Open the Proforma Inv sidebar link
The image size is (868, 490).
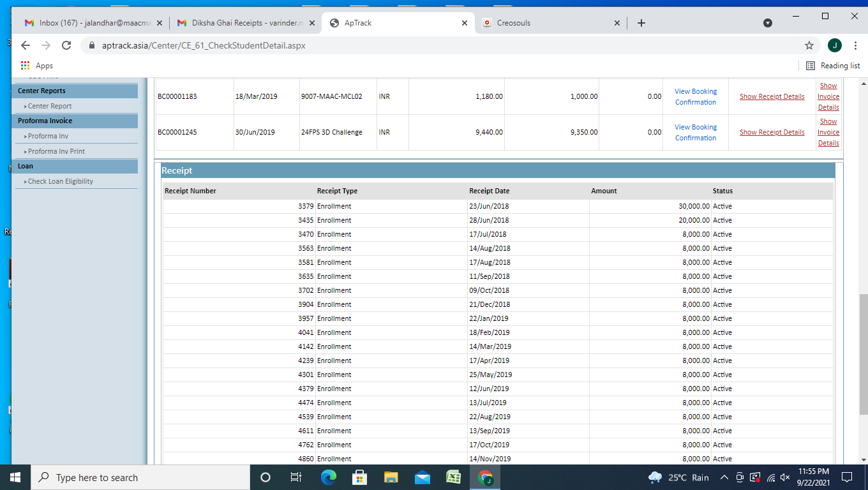click(48, 136)
